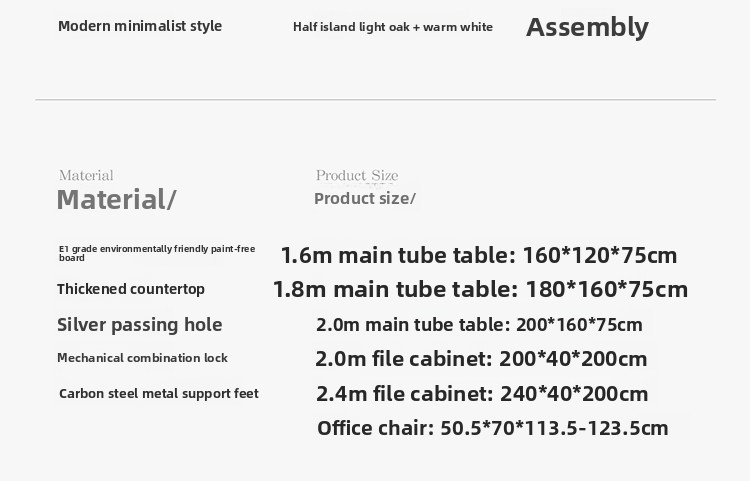Select the E1 grade paint-free board text

(157, 253)
